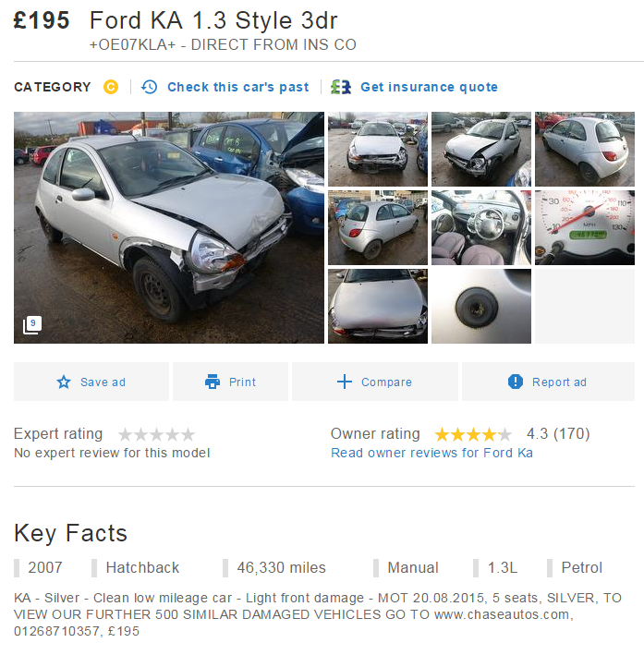Viewport: 644px width, 655px height.
Task: Click the exclamation icon on Report ad
Action: point(516,382)
